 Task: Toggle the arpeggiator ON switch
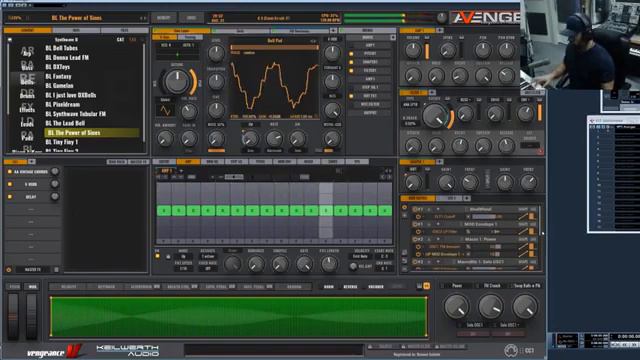coord(157,256)
